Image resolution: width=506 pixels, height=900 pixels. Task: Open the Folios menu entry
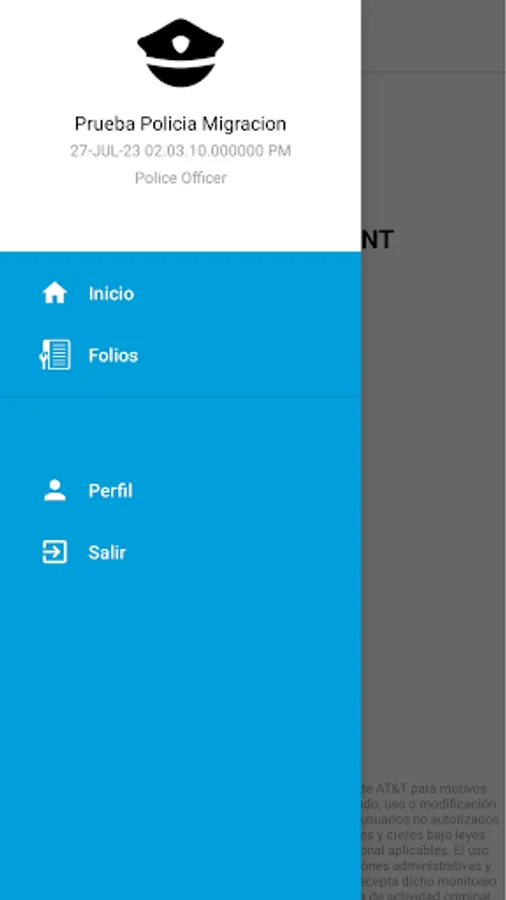(180, 355)
